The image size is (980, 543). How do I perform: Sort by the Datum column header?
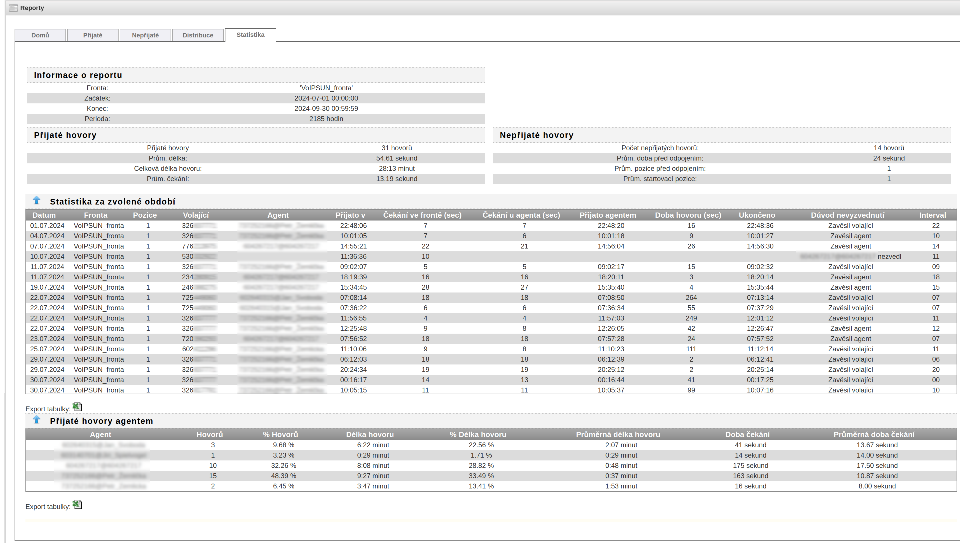(x=44, y=215)
